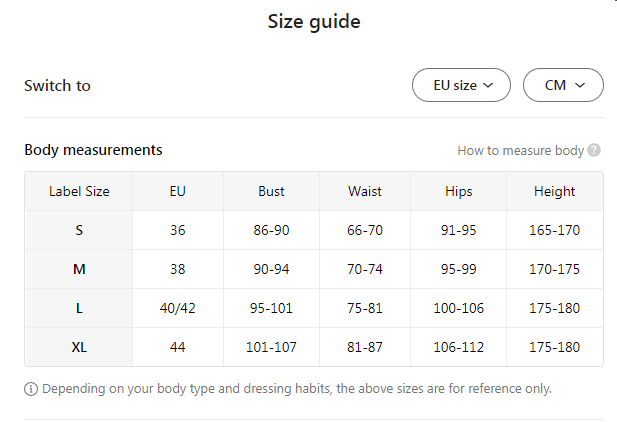Click the question mark help icon
The width and height of the screenshot is (617, 422).
pos(594,151)
